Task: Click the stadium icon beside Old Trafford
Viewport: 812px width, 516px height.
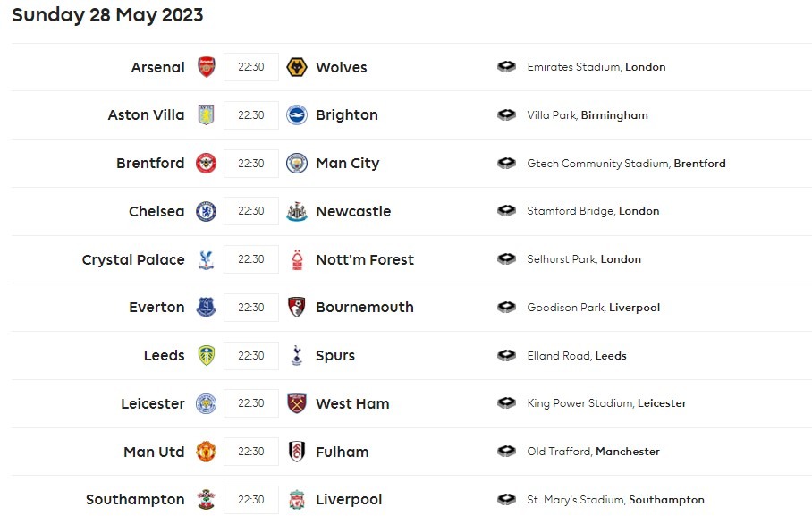Action: pyautogui.click(x=507, y=452)
